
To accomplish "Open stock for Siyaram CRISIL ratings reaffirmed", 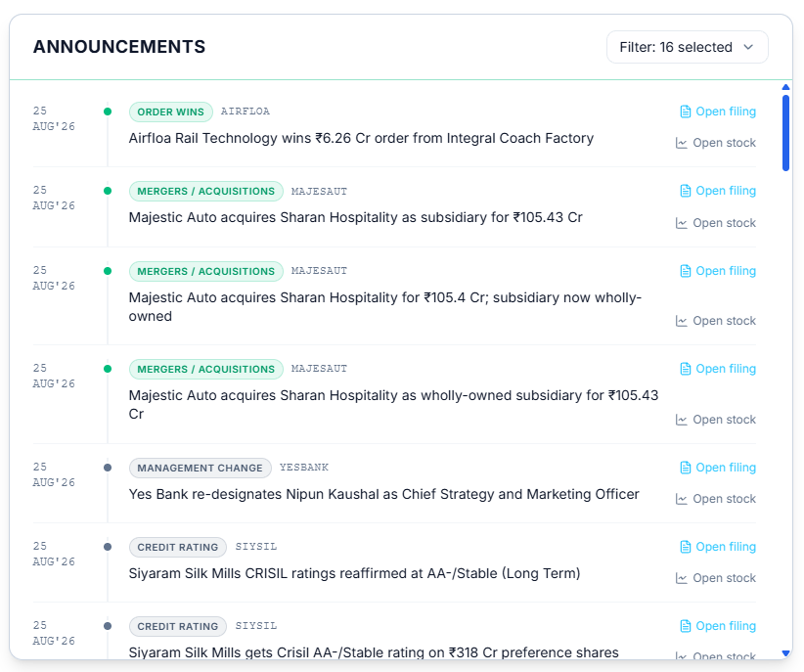I will click(715, 578).
